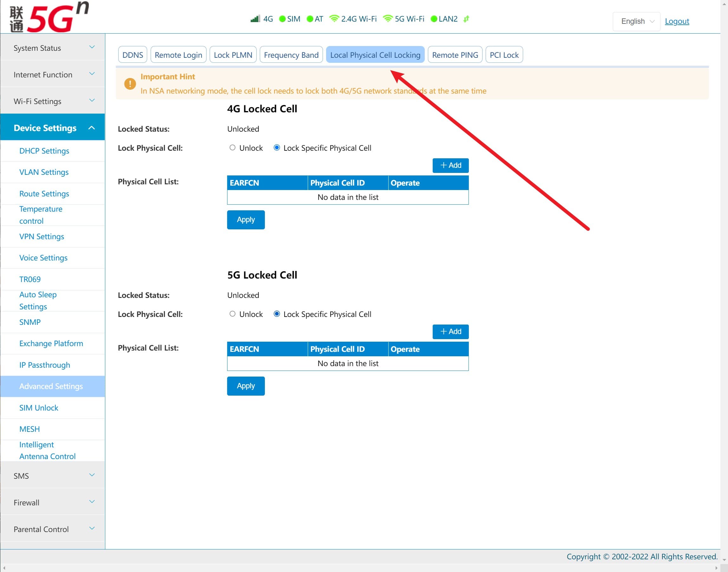This screenshot has width=728, height=572.
Task: Click the data transfer arrows icon
Action: click(466, 19)
